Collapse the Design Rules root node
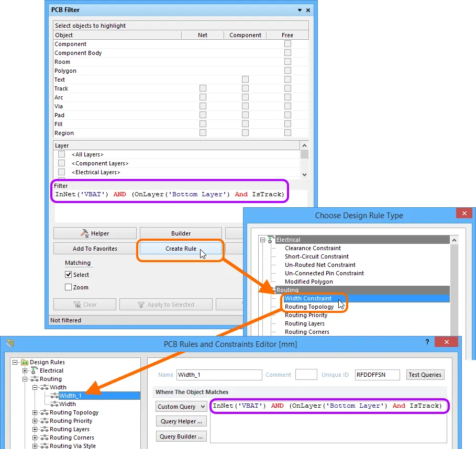 15,362
